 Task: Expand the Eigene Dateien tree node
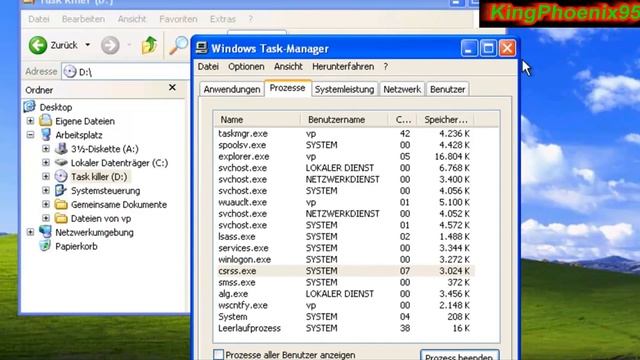point(30,121)
